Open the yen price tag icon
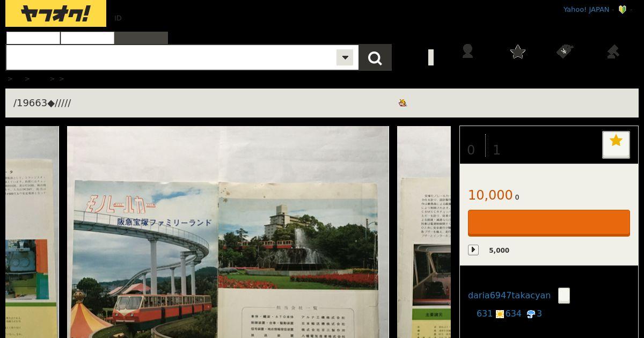 point(565,52)
